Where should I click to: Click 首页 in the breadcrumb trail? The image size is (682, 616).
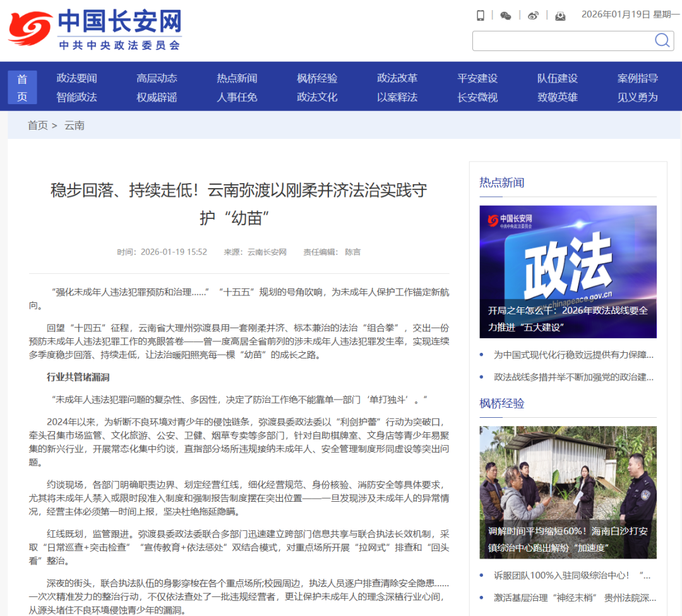tap(37, 125)
